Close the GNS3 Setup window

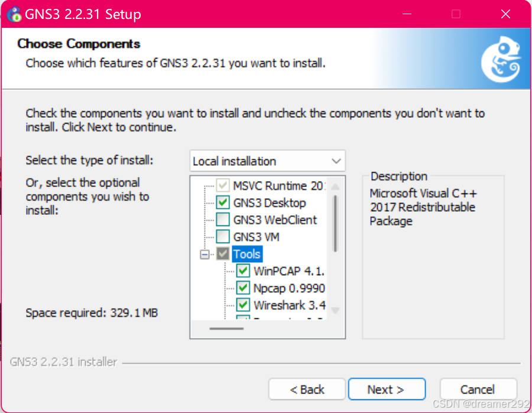505,14
